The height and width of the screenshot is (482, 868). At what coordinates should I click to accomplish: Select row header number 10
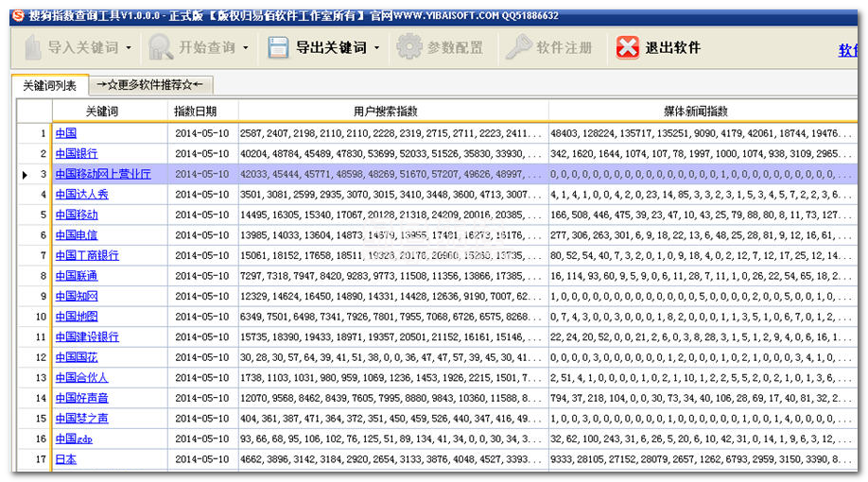pos(34,317)
